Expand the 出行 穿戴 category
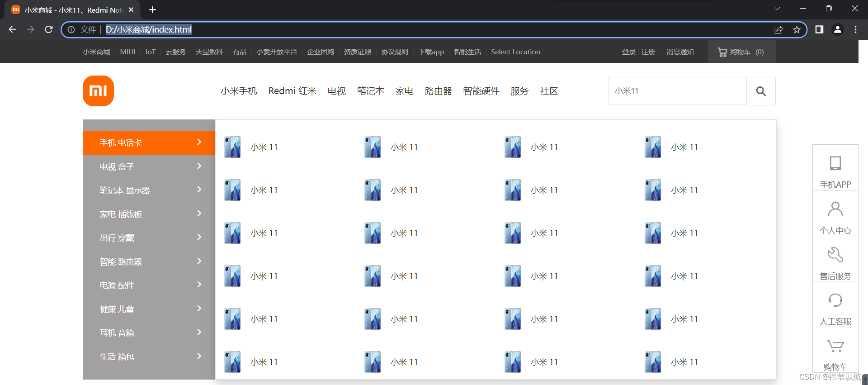This screenshot has width=868, height=385. click(149, 238)
